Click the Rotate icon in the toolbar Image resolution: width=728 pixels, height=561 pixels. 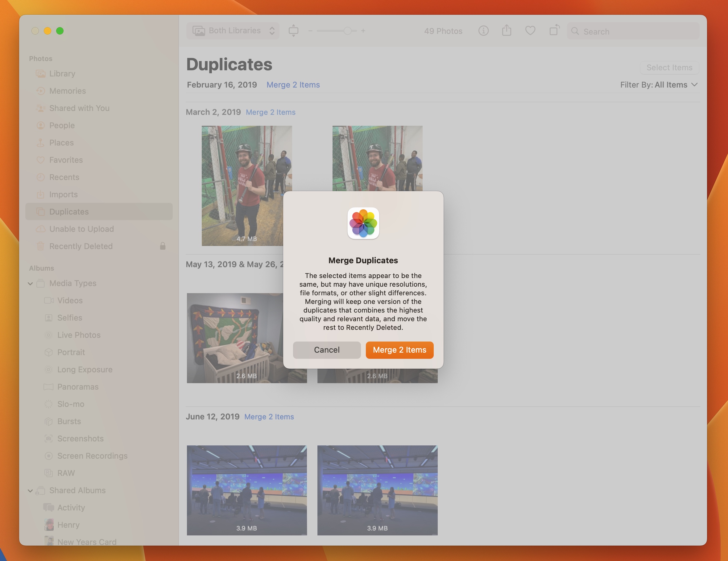[x=554, y=30]
